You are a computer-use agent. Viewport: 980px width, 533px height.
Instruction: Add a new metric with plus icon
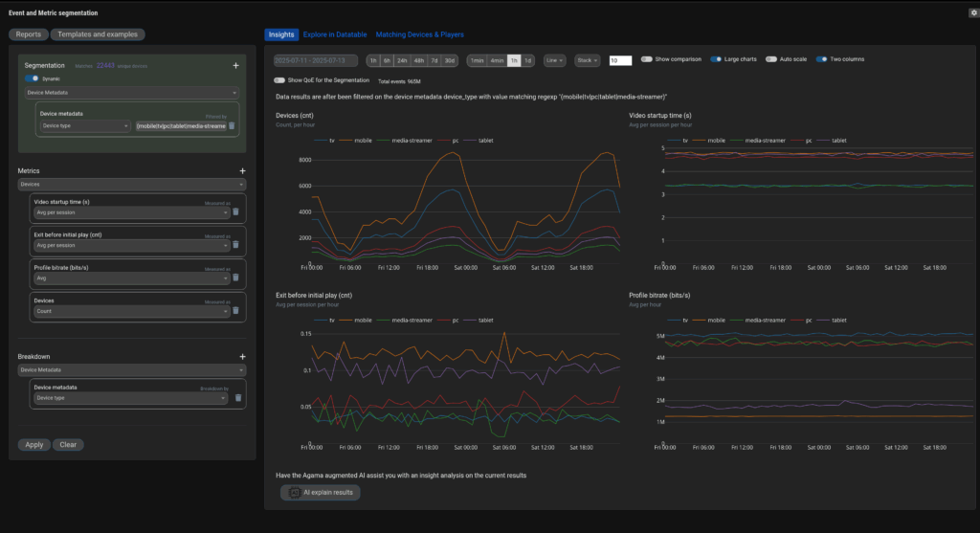(x=242, y=170)
